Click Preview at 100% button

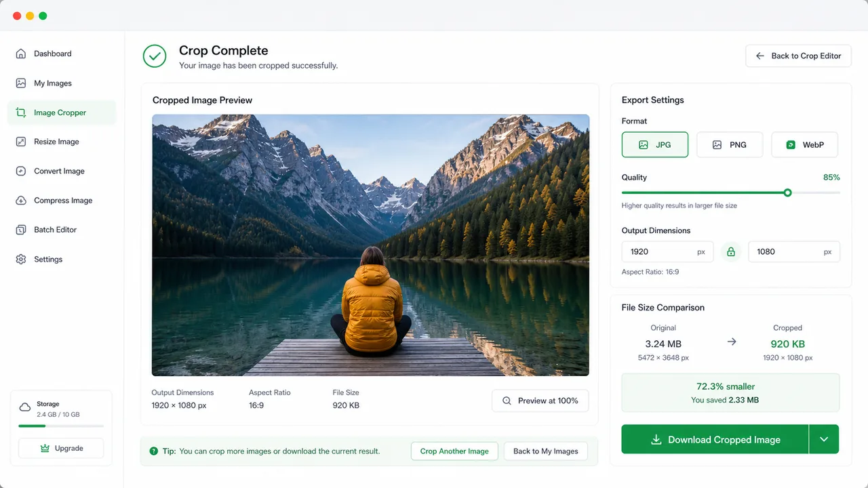point(540,401)
